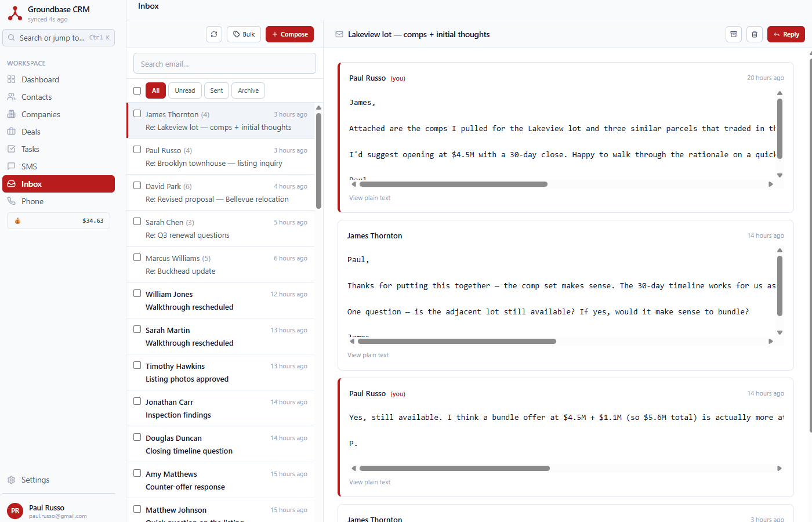
Task: Check the James Thornton email checkbox
Action: 137,114
